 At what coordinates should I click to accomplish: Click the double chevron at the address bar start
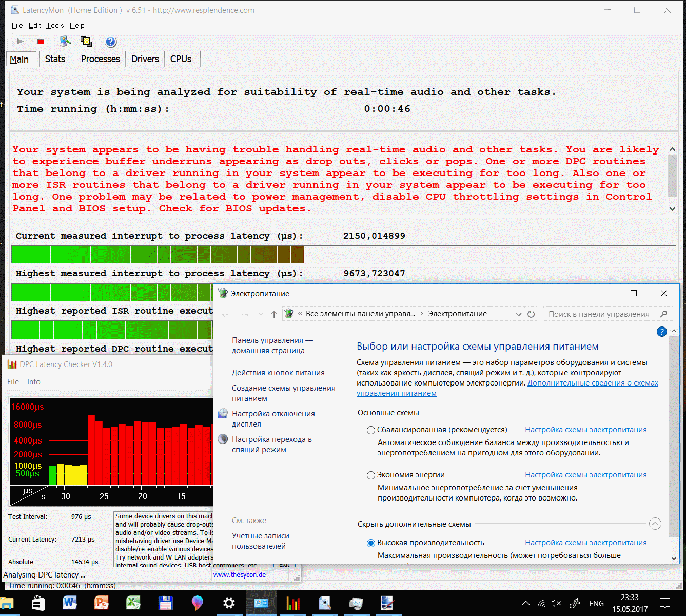click(300, 314)
